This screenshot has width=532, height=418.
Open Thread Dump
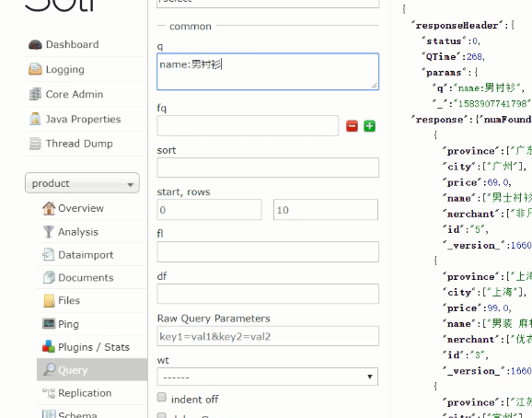[79, 144]
